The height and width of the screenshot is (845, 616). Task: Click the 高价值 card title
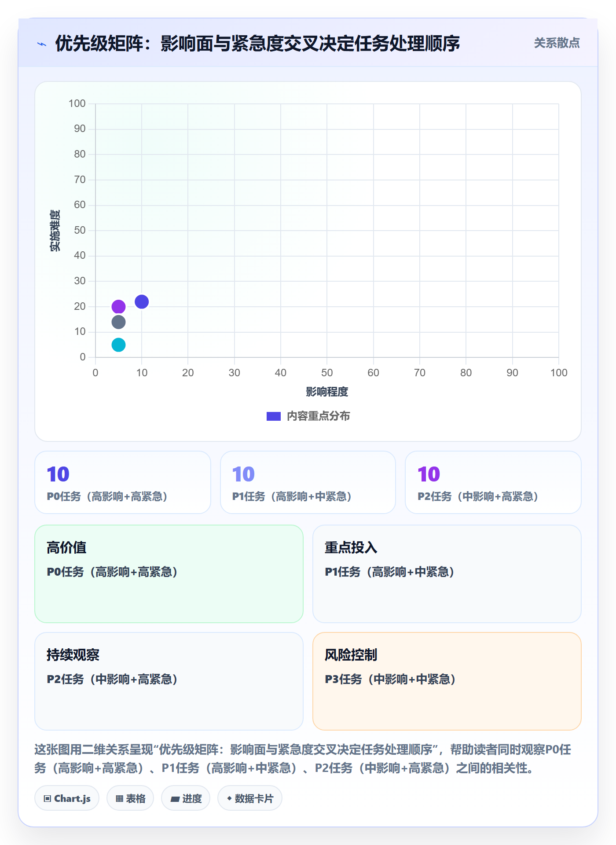(x=66, y=547)
